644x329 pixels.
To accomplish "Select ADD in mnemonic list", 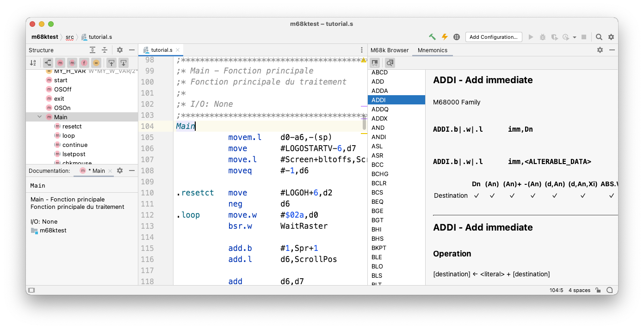I will click(x=396, y=81).
